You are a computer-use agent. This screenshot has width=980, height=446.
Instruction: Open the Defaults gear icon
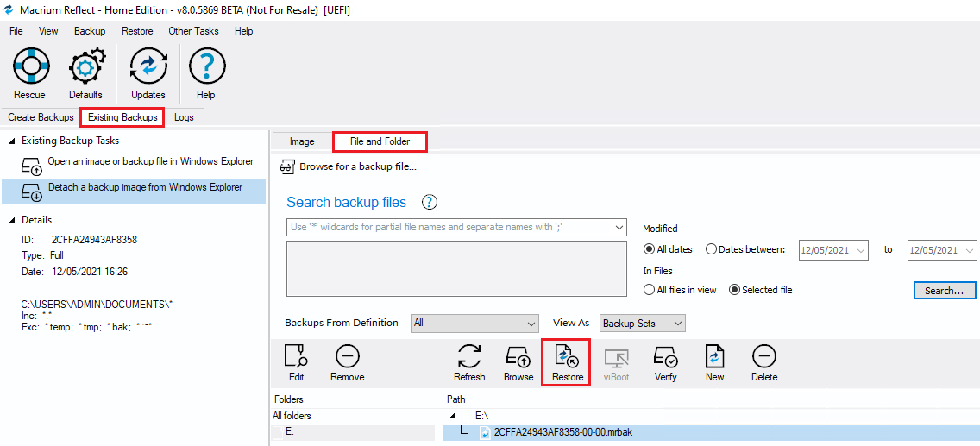pos(85,67)
